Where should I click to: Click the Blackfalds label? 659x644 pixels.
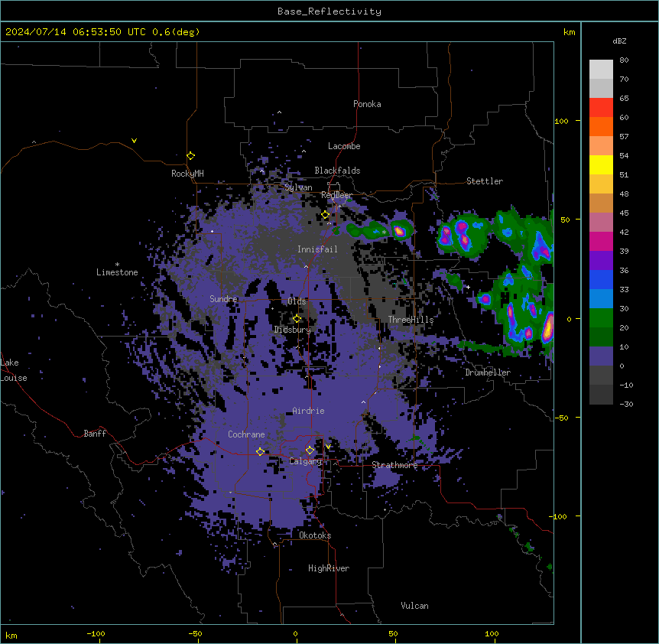click(337, 171)
